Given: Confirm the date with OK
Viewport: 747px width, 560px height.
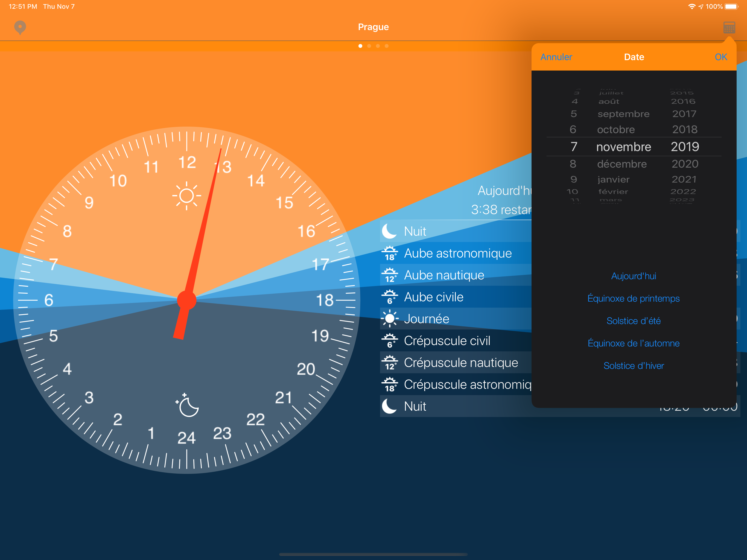Looking at the screenshot, I should [x=721, y=57].
